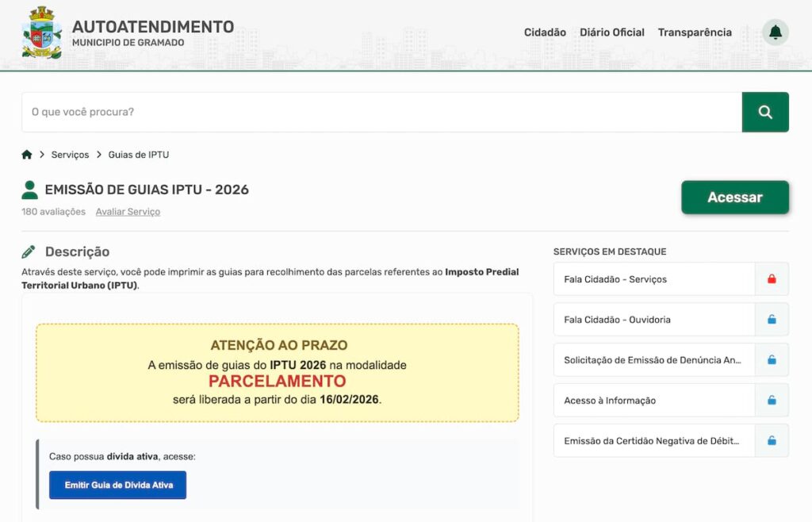Viewport: 812px width, 522px height.
Task: Click the green person icon beside the service title
Action: (29, 190)
